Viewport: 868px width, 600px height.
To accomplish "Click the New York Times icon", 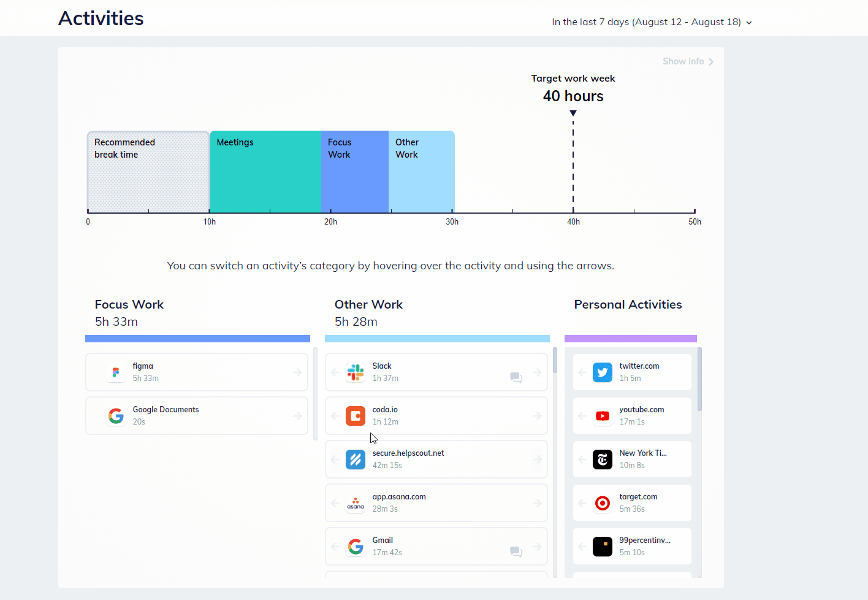I will click(603, 460).
